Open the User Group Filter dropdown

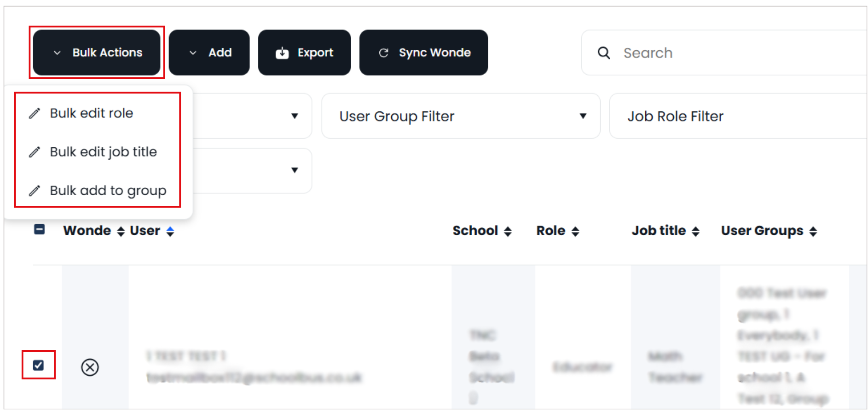coord(461,116)
